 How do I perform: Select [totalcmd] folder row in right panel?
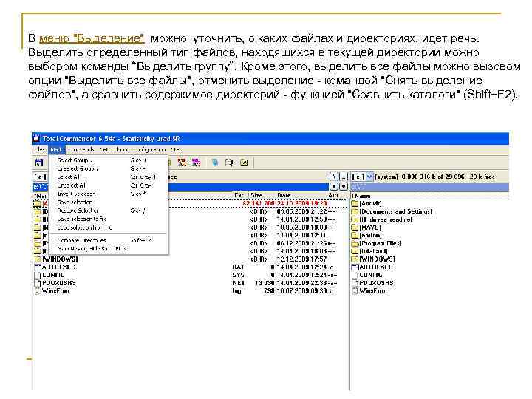(x=369, y=251)
